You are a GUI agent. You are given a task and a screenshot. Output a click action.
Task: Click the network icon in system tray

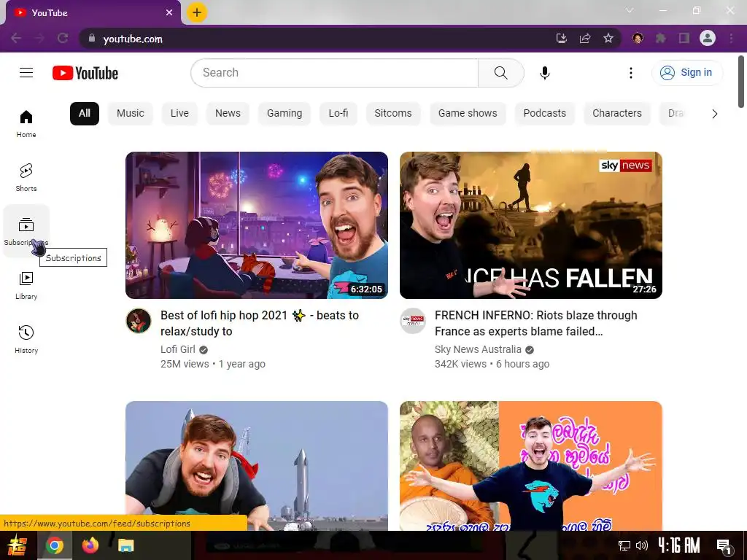(624, 545)
